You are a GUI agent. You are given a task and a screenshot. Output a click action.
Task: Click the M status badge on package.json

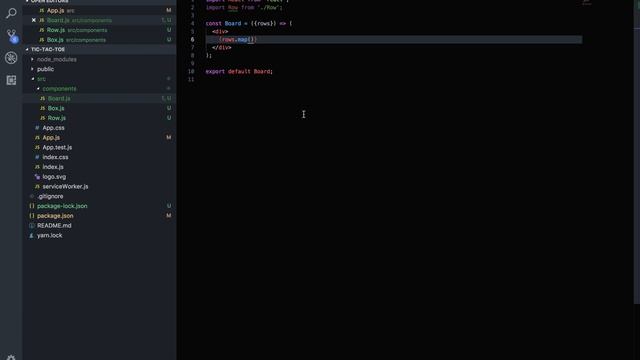click(x=169, y=216)
